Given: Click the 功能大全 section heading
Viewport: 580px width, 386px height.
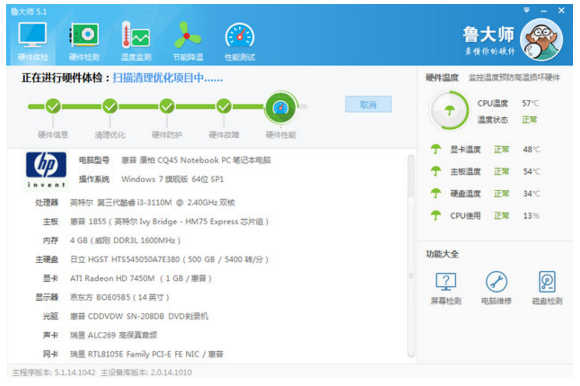Looking at the screenshot, I should point(442,254).
